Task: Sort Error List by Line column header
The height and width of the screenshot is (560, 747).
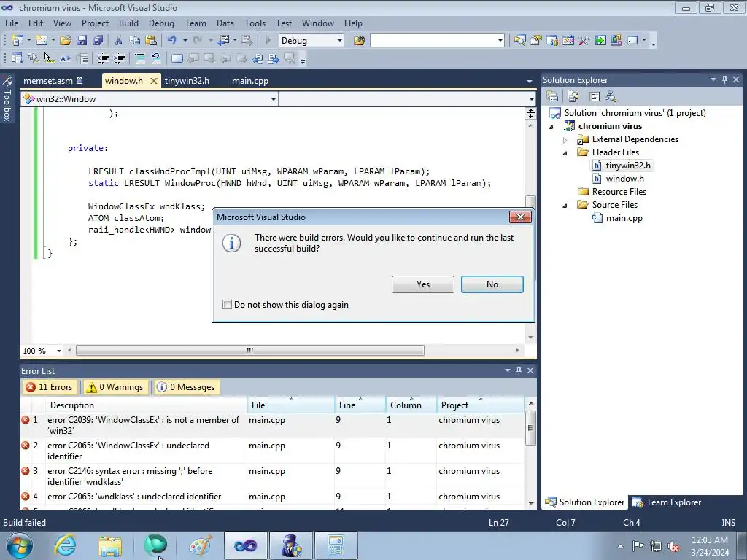Action: 360,405
